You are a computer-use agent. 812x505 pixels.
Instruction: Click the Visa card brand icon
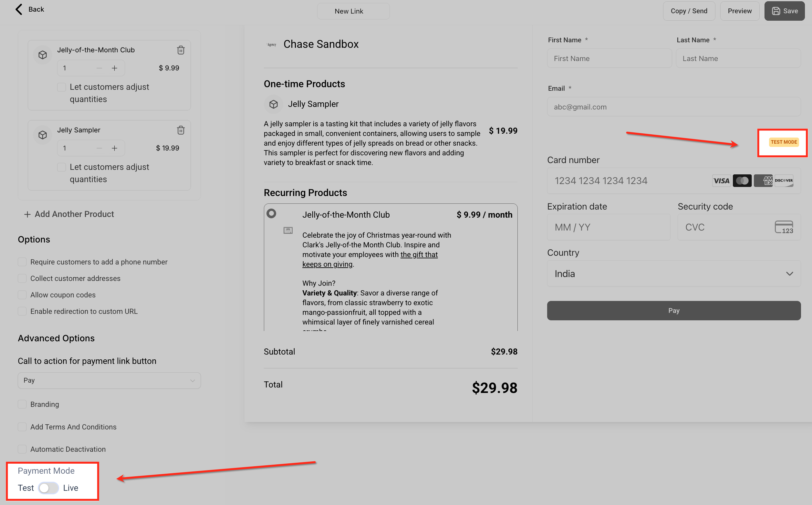click(721, 181)
